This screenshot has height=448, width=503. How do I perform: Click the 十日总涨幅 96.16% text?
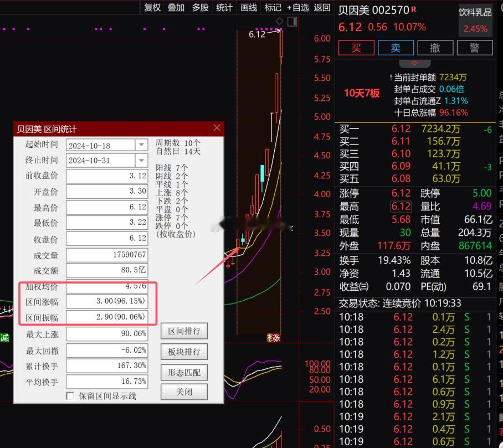(x=431, y=112)
